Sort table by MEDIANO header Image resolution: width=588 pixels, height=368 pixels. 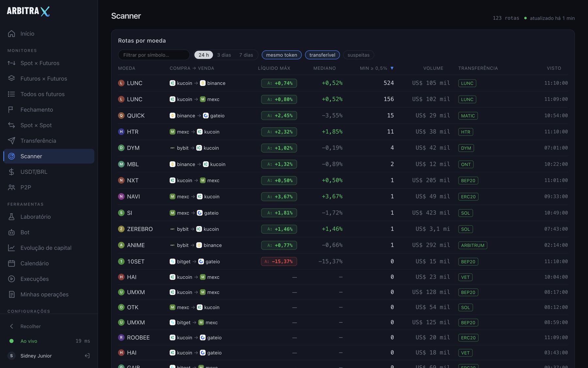click(324, 68)
